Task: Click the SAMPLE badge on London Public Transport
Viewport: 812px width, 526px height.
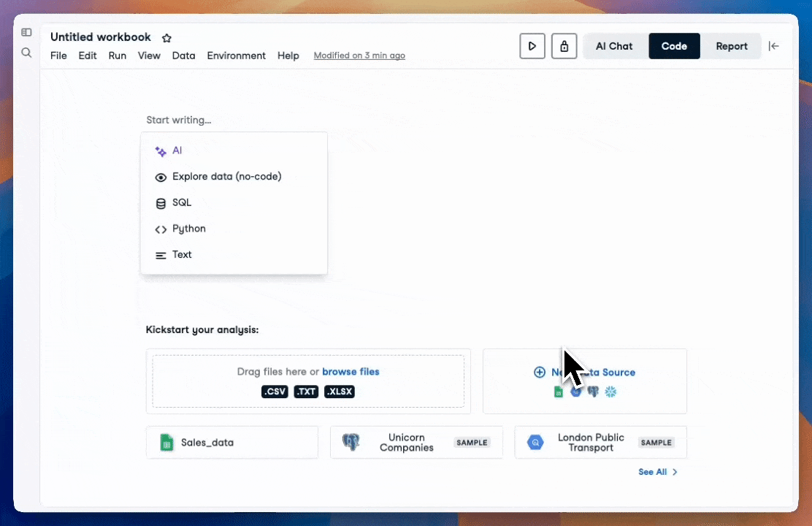Action: pos(656,443)
